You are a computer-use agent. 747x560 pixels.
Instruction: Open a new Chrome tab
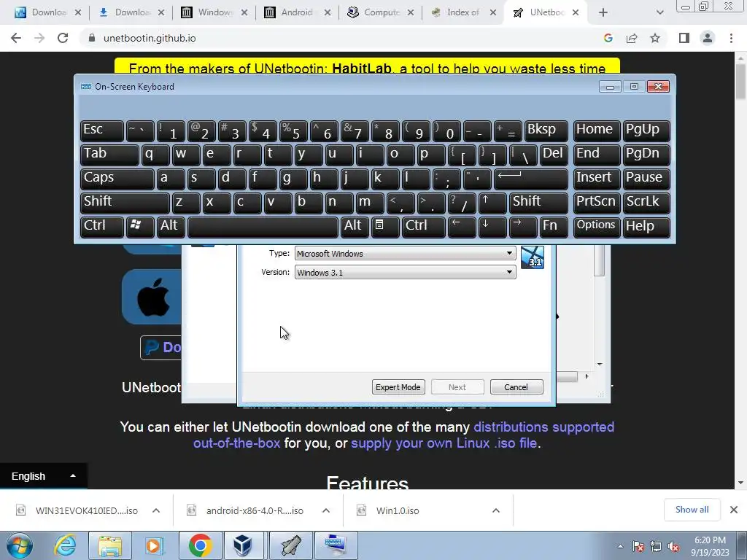pos(603,12)
